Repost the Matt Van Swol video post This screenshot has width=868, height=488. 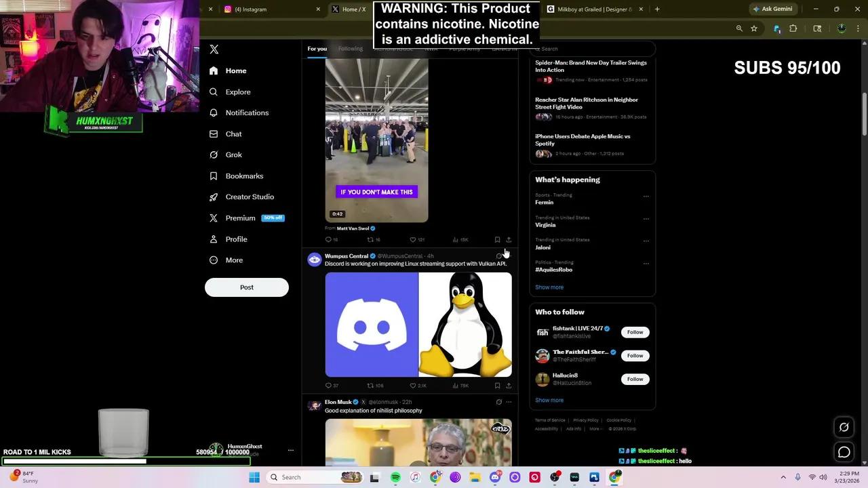coord(374,239)
